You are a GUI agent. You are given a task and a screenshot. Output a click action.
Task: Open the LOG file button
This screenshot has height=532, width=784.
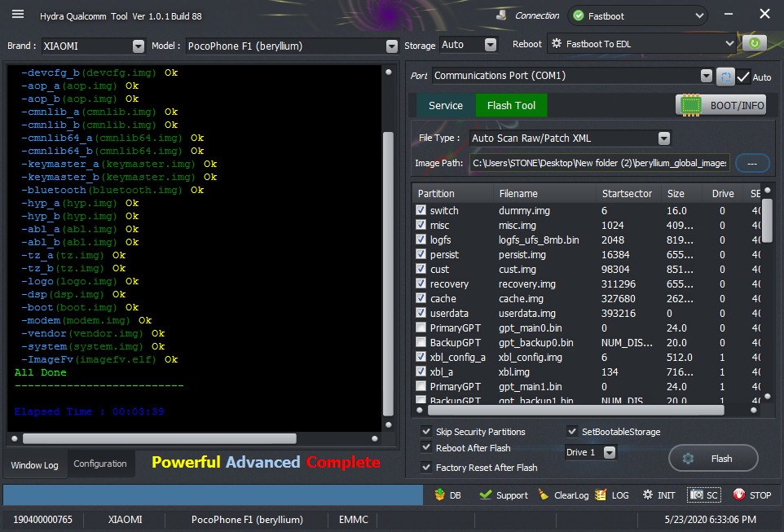pyautogui.click(x=612, y=495)
